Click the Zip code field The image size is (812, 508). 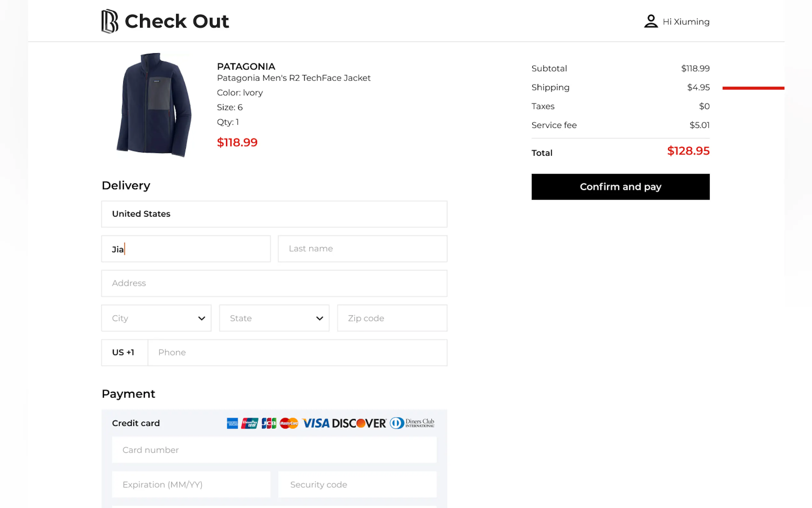click(392, 318)
